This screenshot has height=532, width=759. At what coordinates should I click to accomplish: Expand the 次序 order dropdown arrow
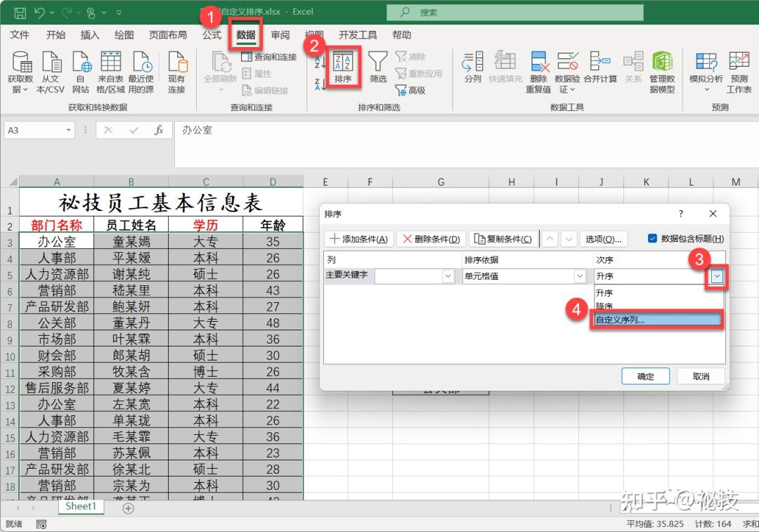717,276
